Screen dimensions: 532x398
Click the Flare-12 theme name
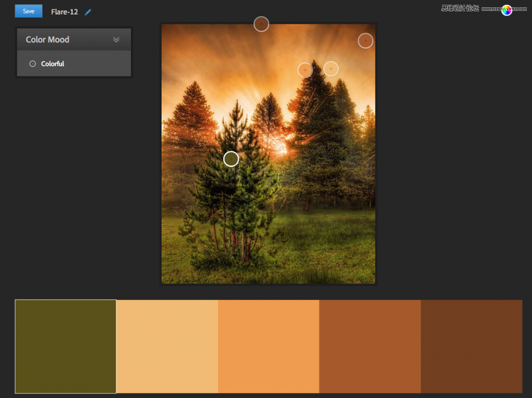64,12
